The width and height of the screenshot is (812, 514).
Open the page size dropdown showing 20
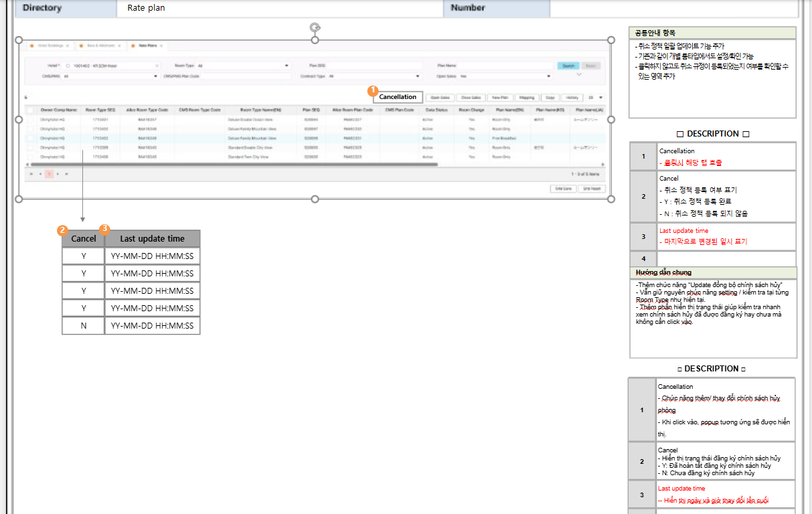click(x=596, y=97)
